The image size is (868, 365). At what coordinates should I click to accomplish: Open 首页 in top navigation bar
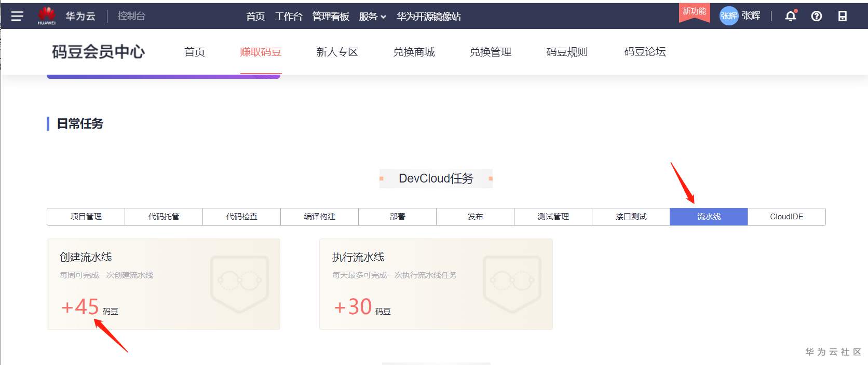(x=255, y=17)
